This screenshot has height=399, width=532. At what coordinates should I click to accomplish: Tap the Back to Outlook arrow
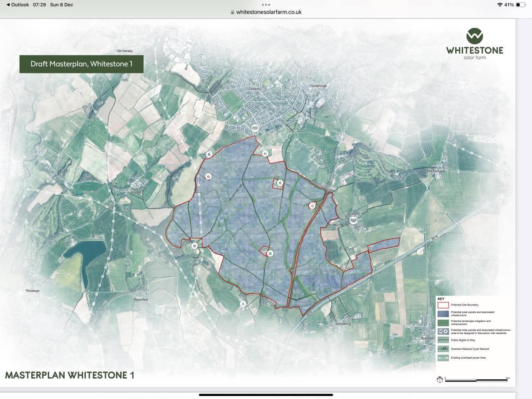[x=8, y=5]
